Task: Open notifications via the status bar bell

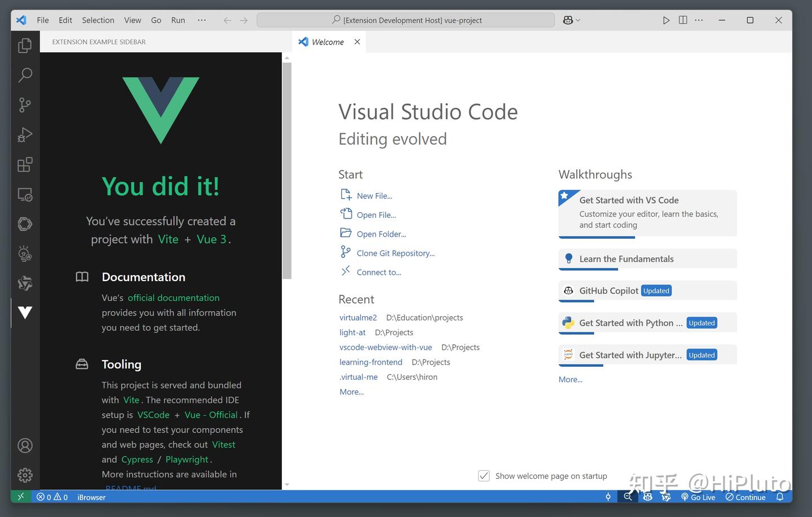Action: [780, 497]
